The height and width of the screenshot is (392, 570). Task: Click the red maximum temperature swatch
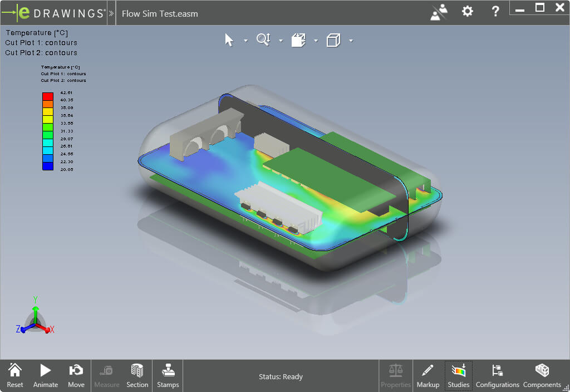click(x=47, y=95)
